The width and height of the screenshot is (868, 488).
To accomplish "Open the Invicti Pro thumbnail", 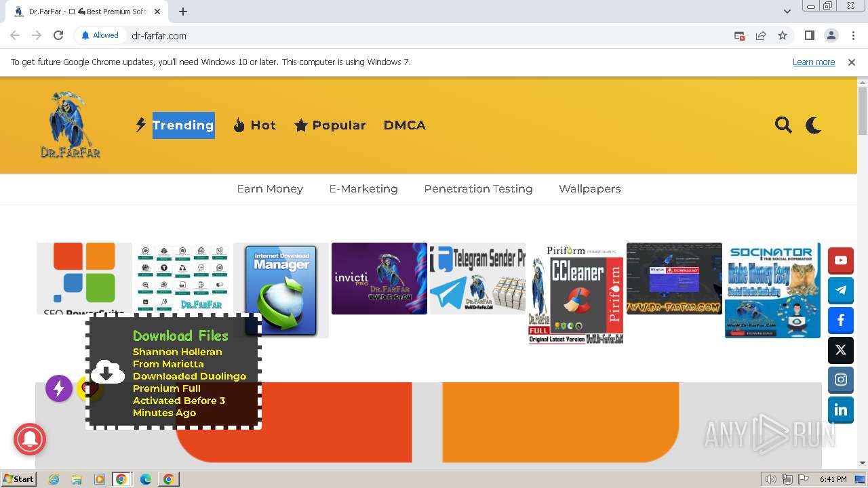I will click(x=379, y=279).
